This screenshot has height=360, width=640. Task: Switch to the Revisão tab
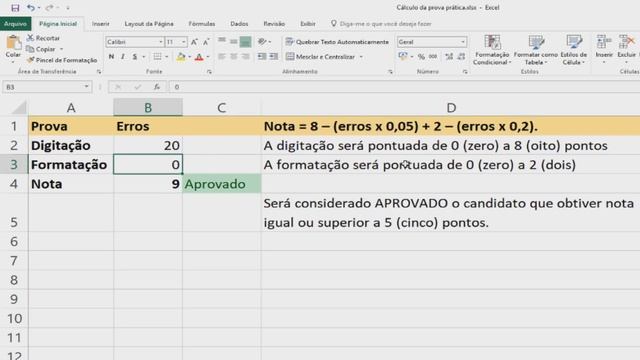[x=274, y=24]
